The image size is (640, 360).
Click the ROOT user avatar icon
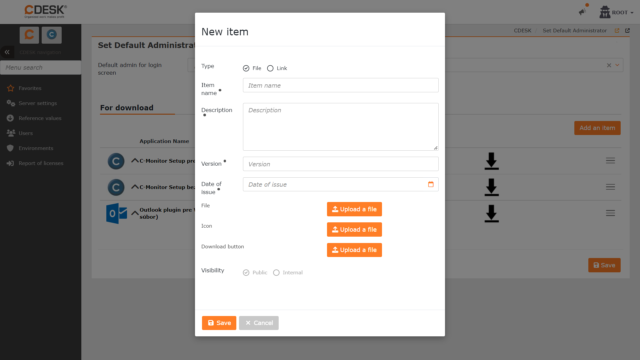click(x=604, y=12)
